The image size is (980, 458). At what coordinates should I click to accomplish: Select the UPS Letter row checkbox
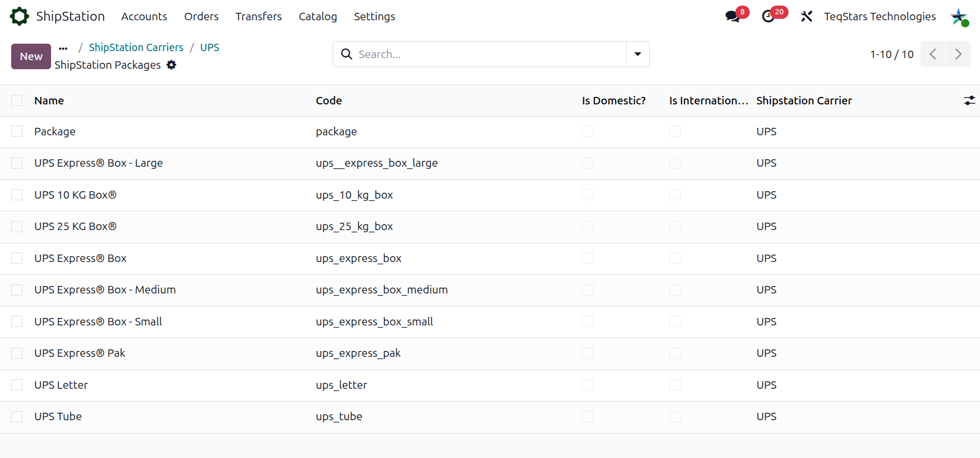click(x=17, y=385)
